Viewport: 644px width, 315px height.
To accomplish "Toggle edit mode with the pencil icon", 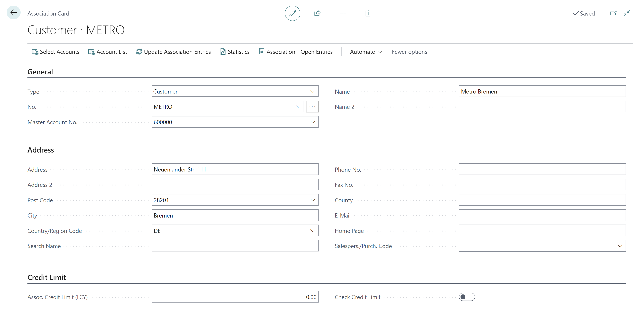I will 292,13.
